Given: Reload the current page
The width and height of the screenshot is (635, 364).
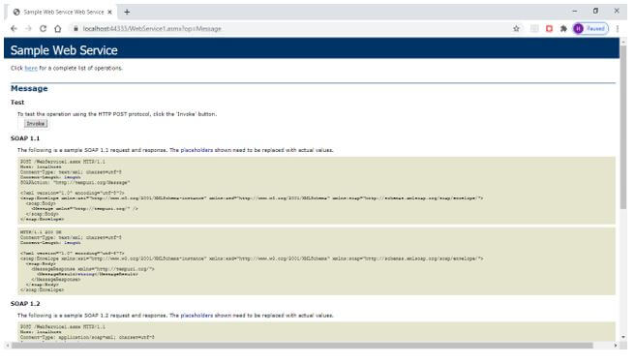Looking at the screenshot, I should tap(43, 29).
